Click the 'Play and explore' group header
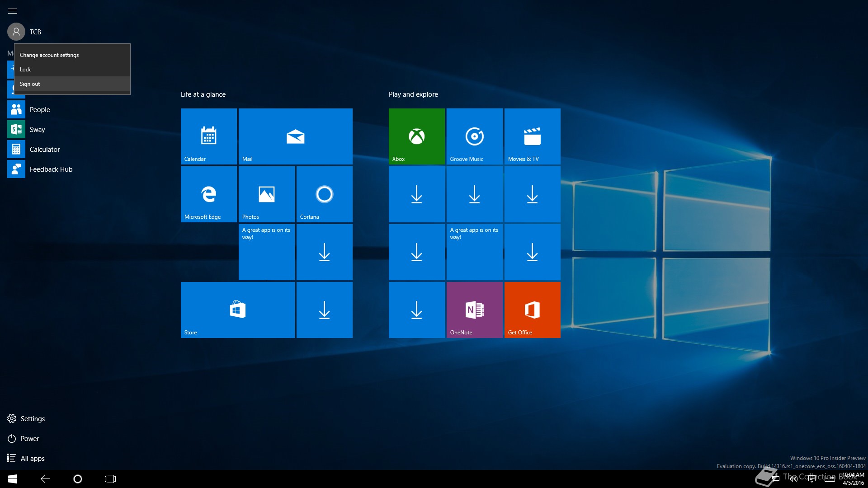This screenshot has height=488, width=868. click(413, 94)
